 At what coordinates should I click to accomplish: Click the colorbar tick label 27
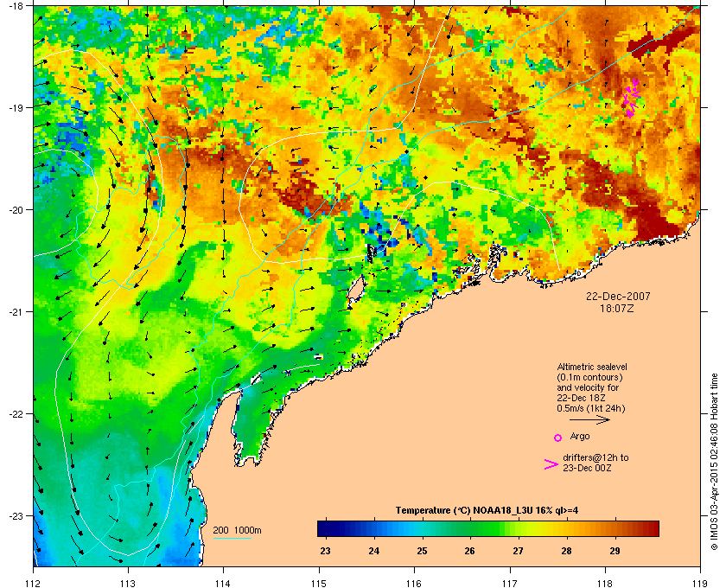[x=518, y=551]
